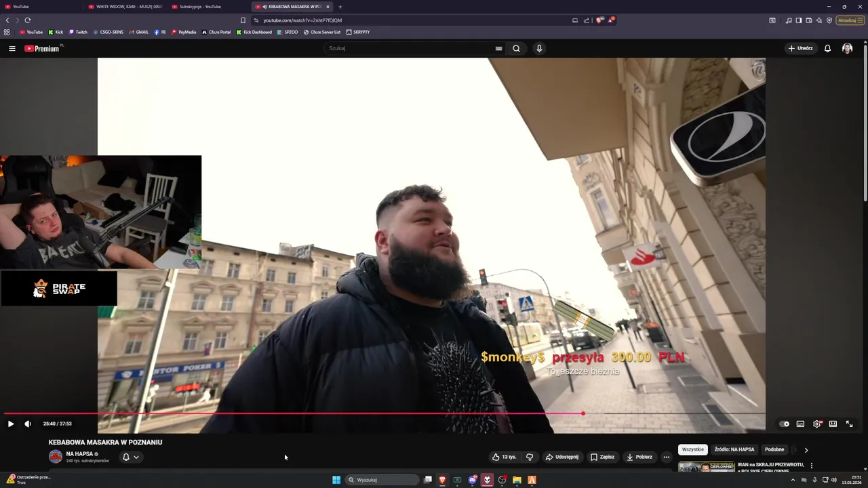Toggle the autoplay switch in player
The height and width of the screenshot is (488, 868).
(x=785, y=424)
